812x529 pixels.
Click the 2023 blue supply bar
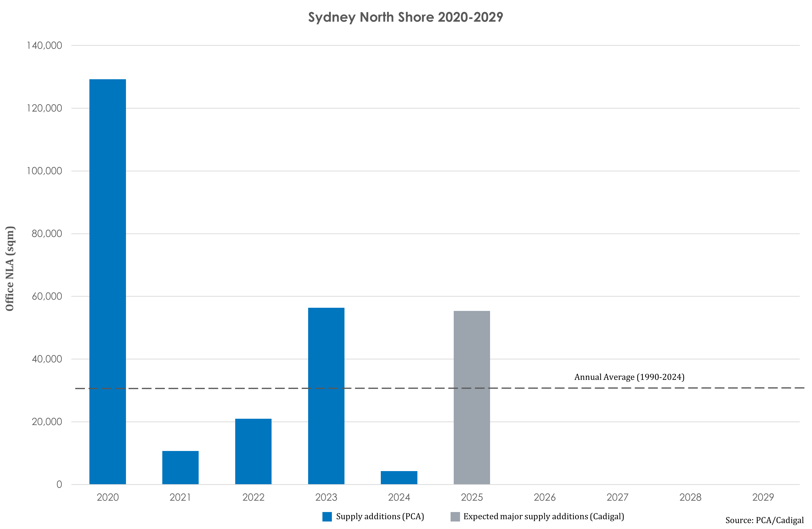coord(326,396)
